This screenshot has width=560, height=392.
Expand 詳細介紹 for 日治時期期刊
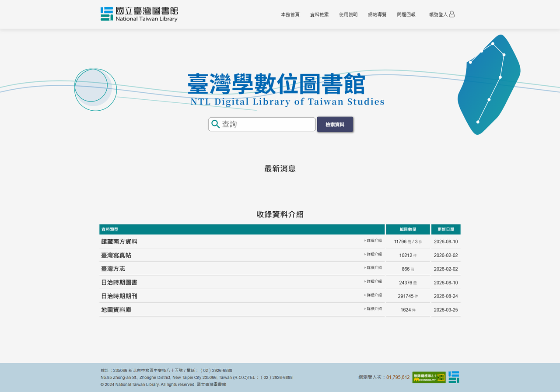click(373, 295)
